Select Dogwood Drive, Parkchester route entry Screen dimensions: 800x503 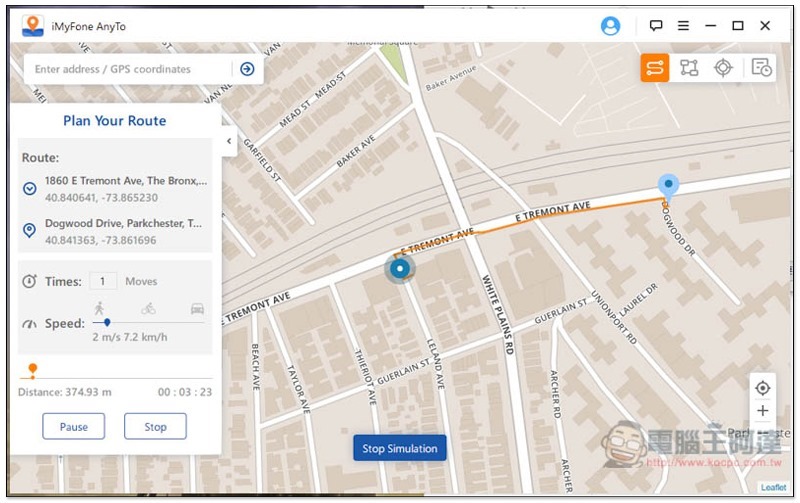point(123,223)
